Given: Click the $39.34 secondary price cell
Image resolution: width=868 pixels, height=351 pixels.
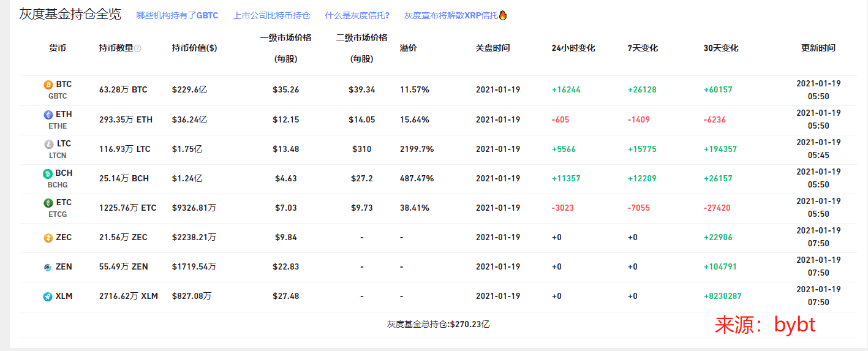Looking at the screenshot, I should coord(362,89).
